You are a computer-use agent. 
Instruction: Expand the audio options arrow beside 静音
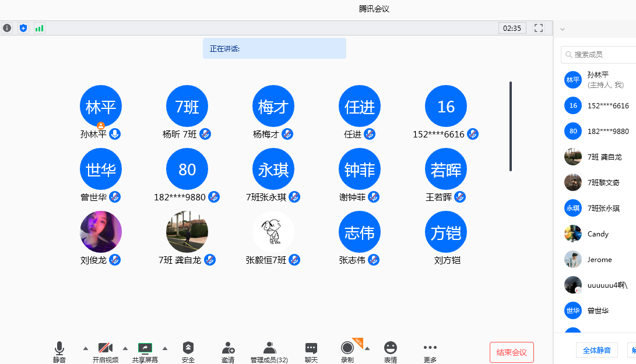coord(86,348)
